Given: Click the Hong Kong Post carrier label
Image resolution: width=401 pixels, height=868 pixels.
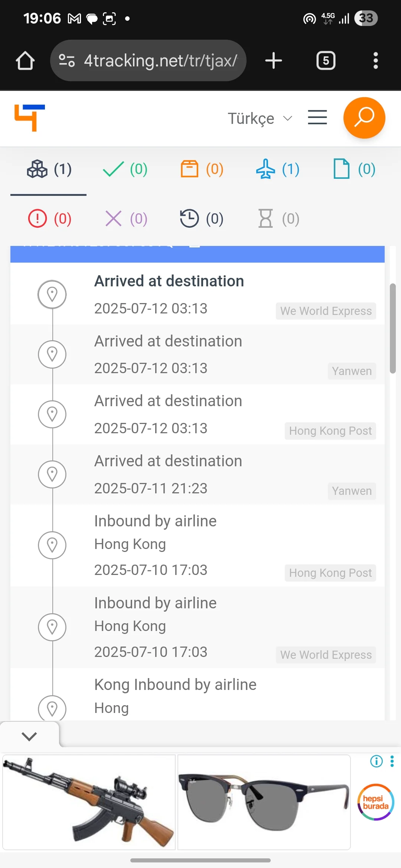Looking at the screenshot, I should pos(330,431).
